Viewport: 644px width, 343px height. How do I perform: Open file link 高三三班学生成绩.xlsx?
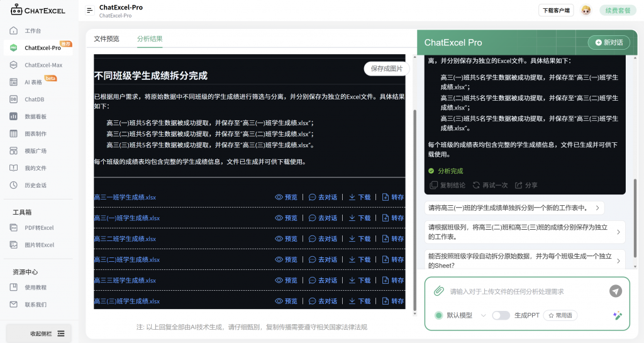click(x=125, y=280)
